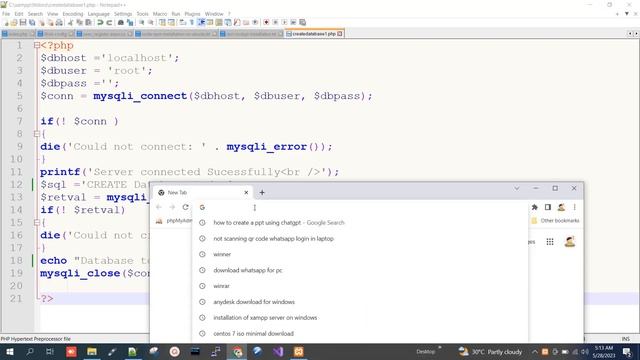Open the File menu in Notepad++

[6, 14]
